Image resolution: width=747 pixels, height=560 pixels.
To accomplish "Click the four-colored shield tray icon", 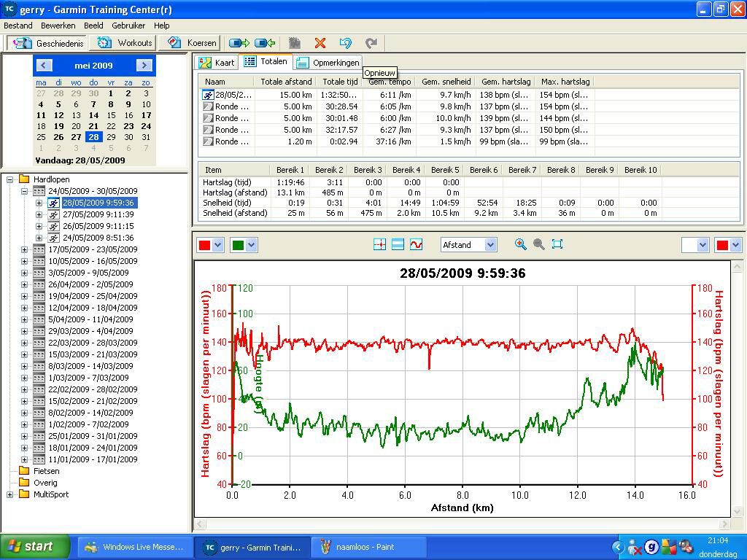I will pyautogui.click(x=669, y=547).
